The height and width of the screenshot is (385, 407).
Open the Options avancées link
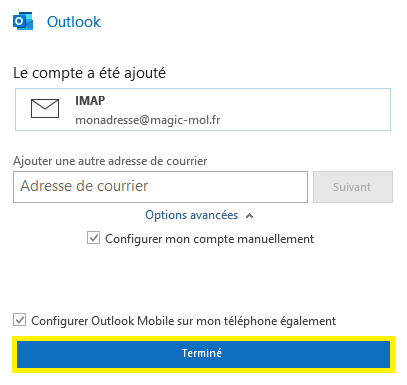coord(192,215)
